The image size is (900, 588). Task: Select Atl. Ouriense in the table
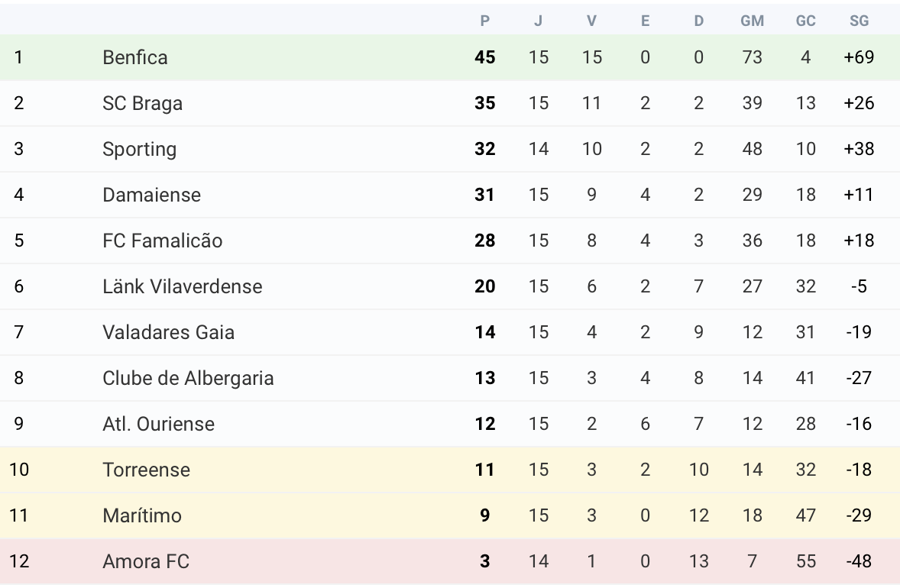[158, 424]
